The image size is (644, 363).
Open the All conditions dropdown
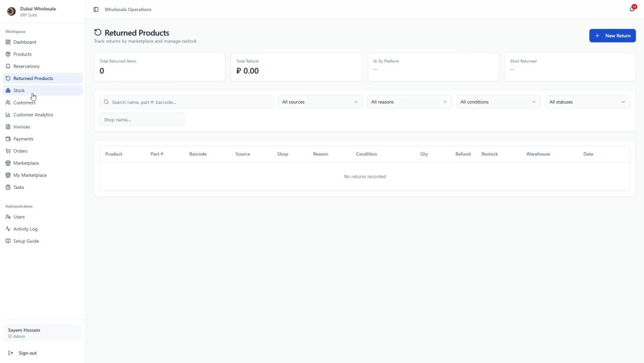[498, 102]
